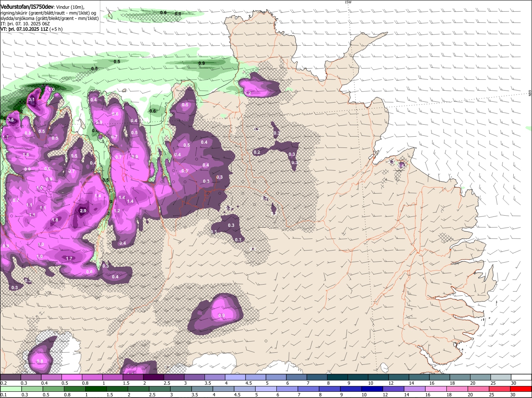532x398 pixels.
Task: Choose the upper scale swatch between 6 and 7
Action: click(296, 377)
